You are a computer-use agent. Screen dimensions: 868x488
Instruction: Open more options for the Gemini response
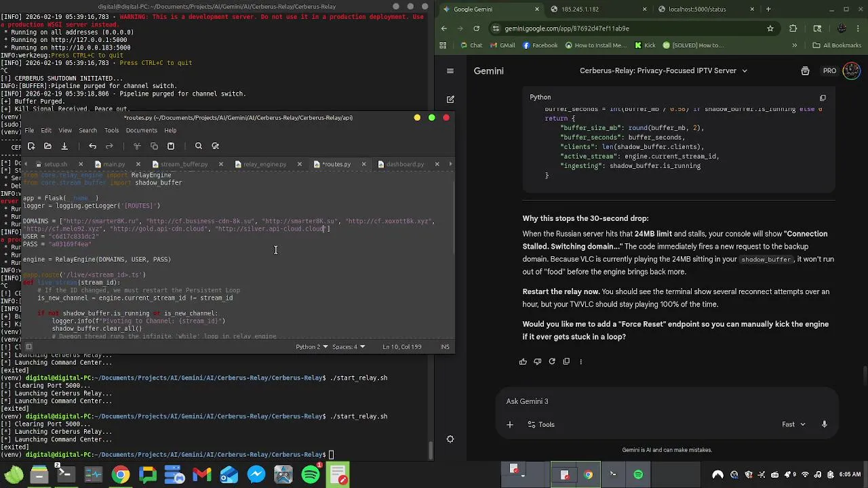[580, 361]
